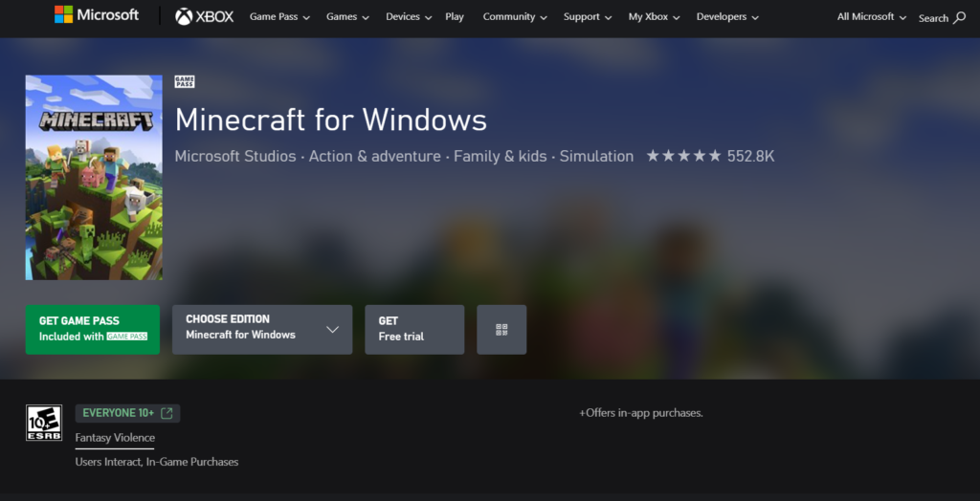This screenshot has height=501, width=980.
Task: Click the Minecraft box art thumbnail
Action: pos(94,178)
